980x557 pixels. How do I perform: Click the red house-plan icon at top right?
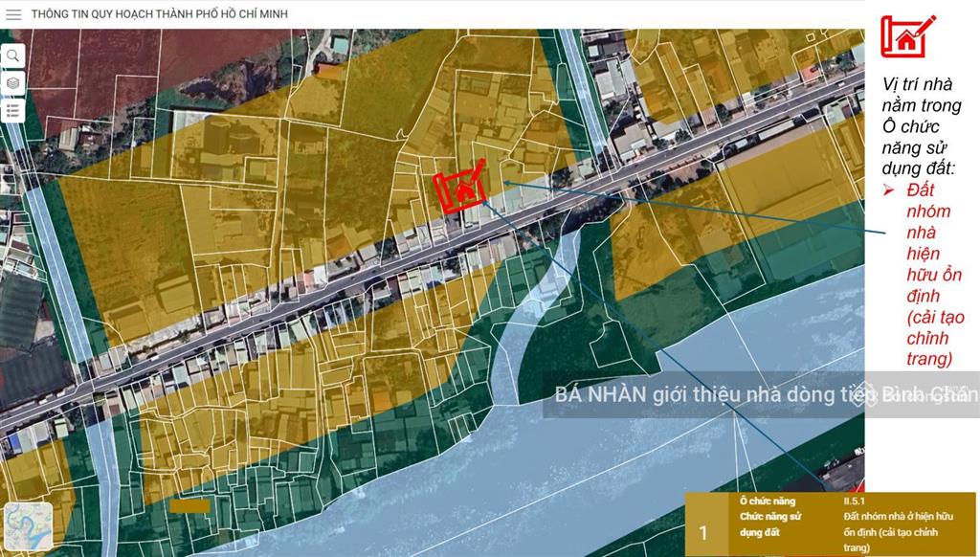[907, 36]
